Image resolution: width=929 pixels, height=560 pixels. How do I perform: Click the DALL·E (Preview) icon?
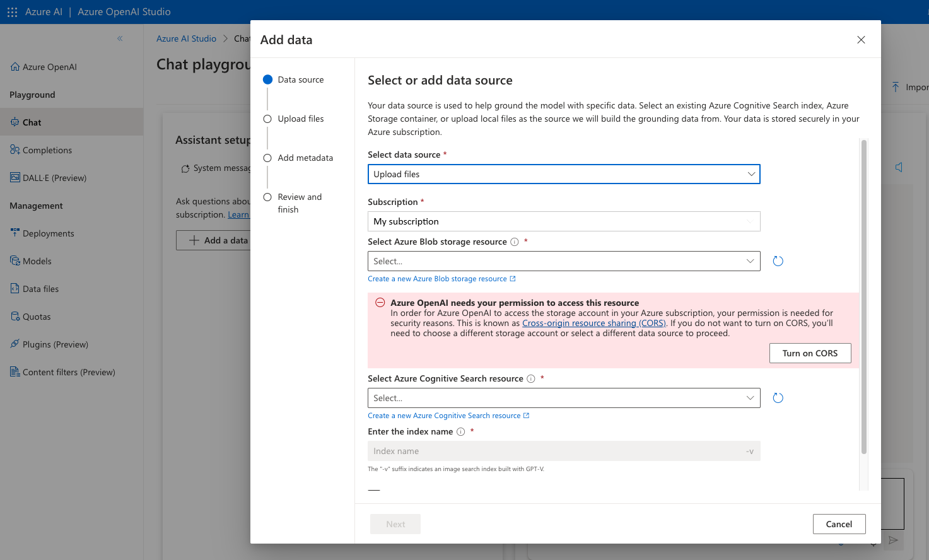tap(15, 178)
